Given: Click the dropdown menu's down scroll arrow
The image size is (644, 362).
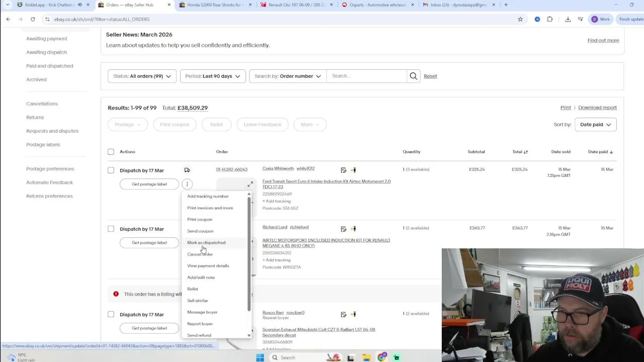Looking at the screenshot, I should [249, 335].
